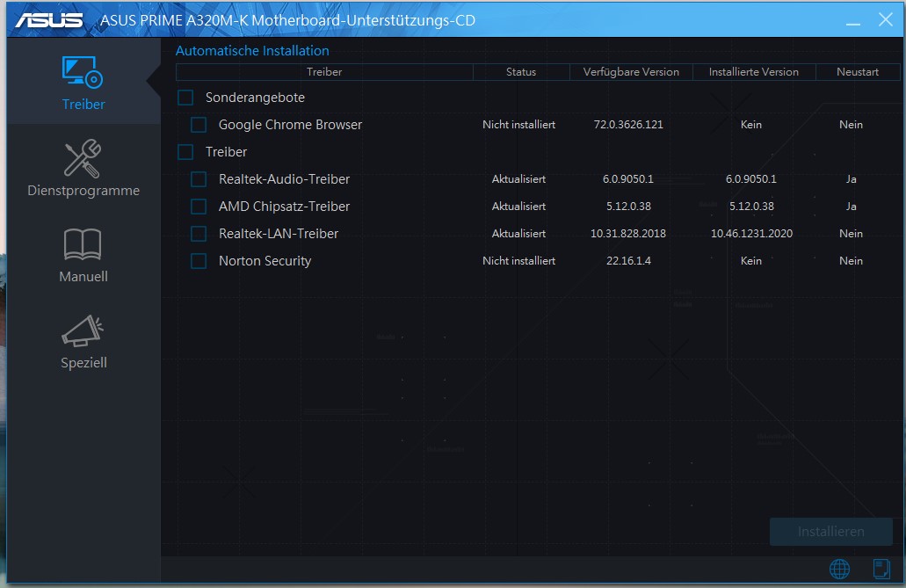This screenshot has width=906, height=588.
Task: Open the Dienstprogramme tools icon
Action: (x=82, y=158)
